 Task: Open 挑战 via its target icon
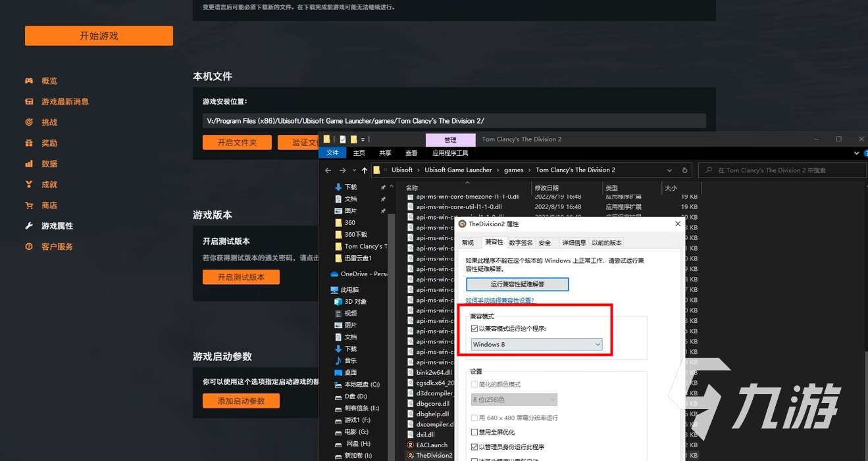[29, 122]
